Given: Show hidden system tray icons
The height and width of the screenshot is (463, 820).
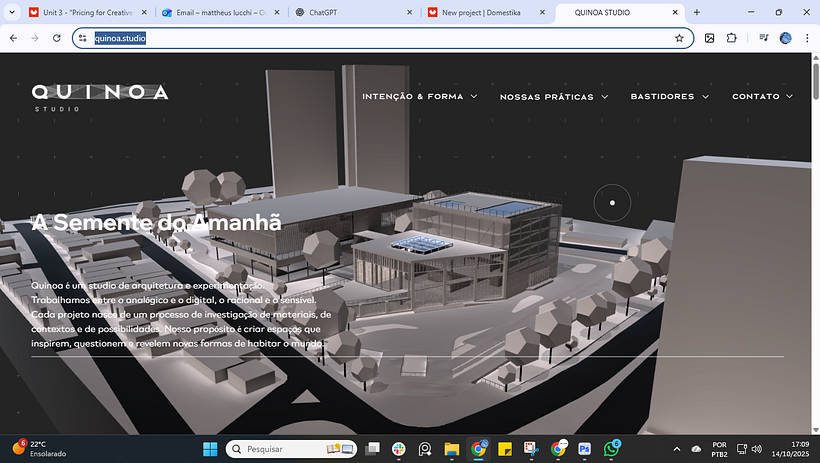Looking at the screenshot, I should pos(677,449).
